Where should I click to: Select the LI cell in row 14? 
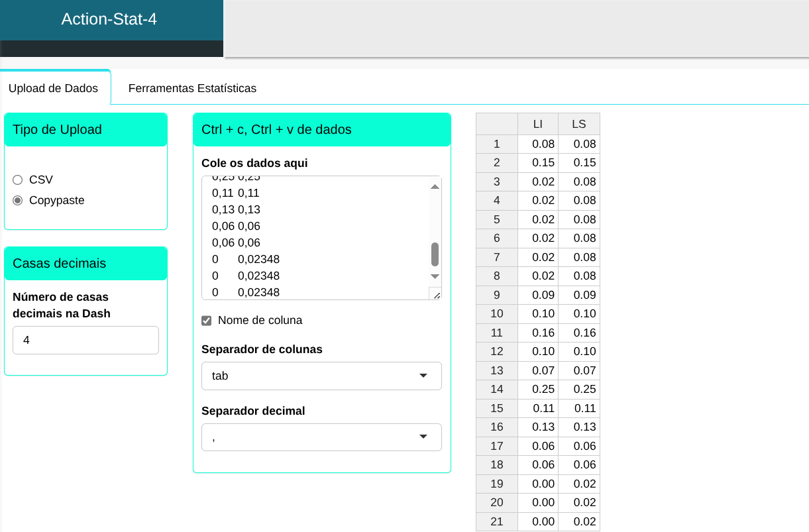pyautogui.click(x=538, y=389)
